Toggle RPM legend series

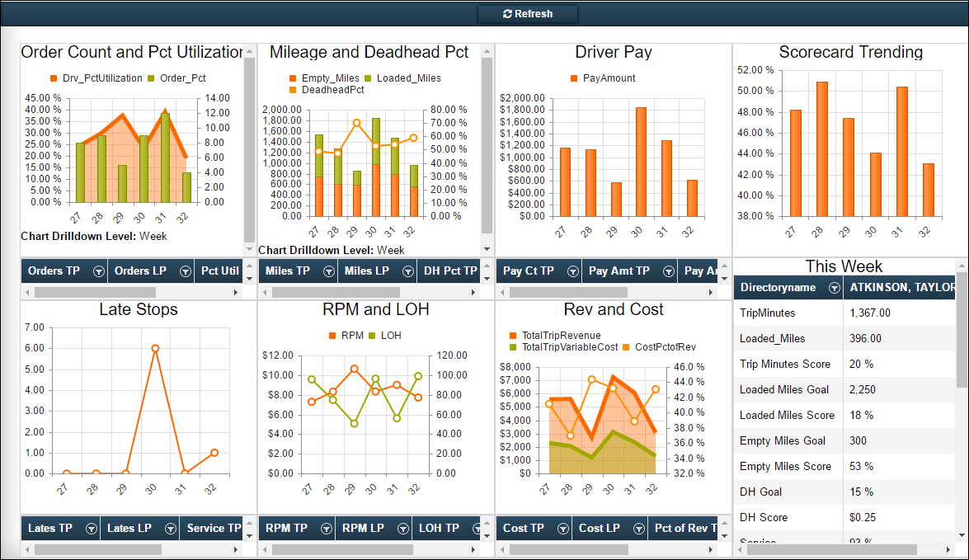(x=346, y=335)
